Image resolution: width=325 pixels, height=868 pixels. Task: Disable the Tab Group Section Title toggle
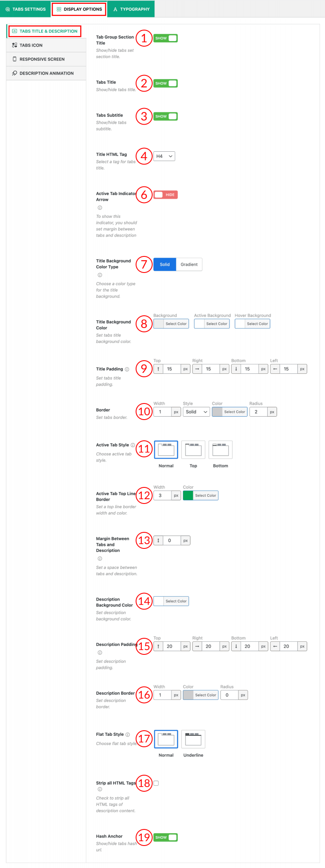tap(165, 38)
